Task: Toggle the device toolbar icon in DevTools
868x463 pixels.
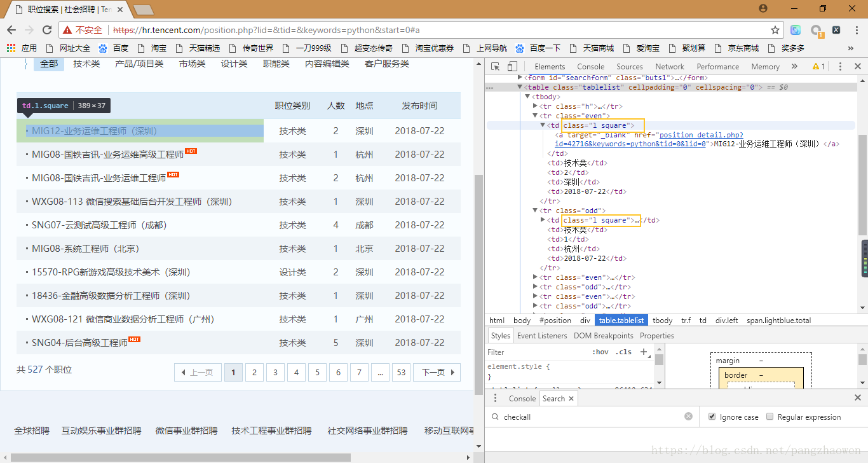Action: pos(512,66)
